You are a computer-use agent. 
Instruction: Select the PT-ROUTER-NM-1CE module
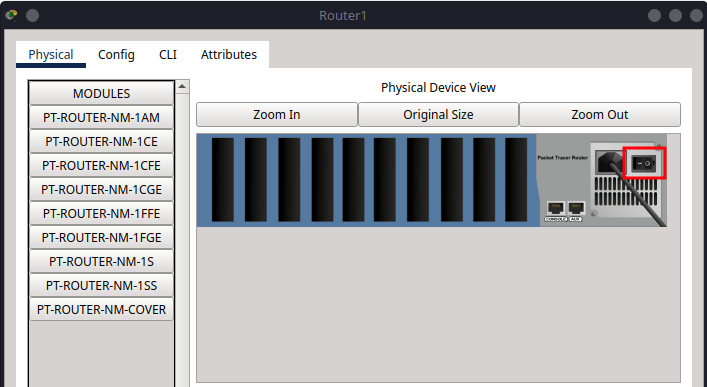pos(101,142)
